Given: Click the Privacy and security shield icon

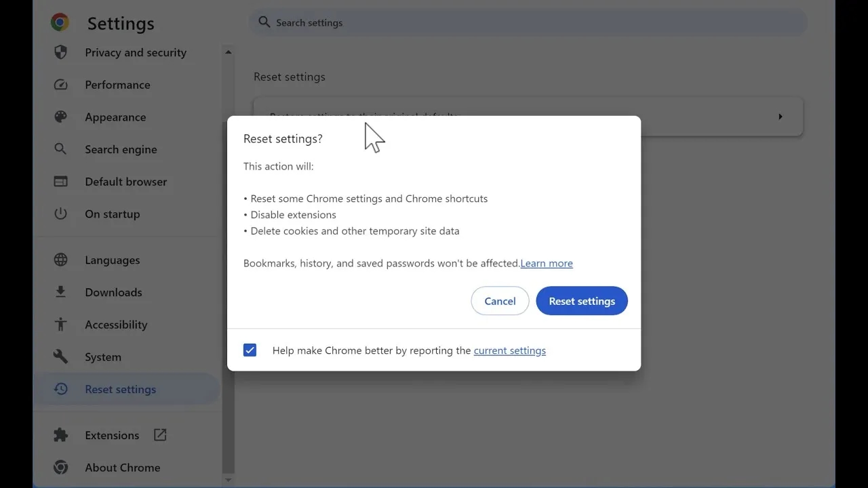Looking at the screenshot, I should (60, 52).
